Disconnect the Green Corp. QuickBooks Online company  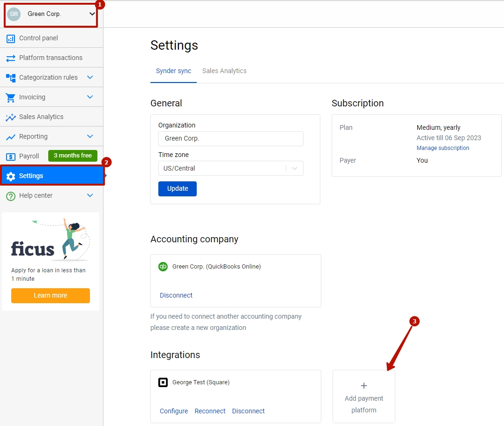click(176, 295)
